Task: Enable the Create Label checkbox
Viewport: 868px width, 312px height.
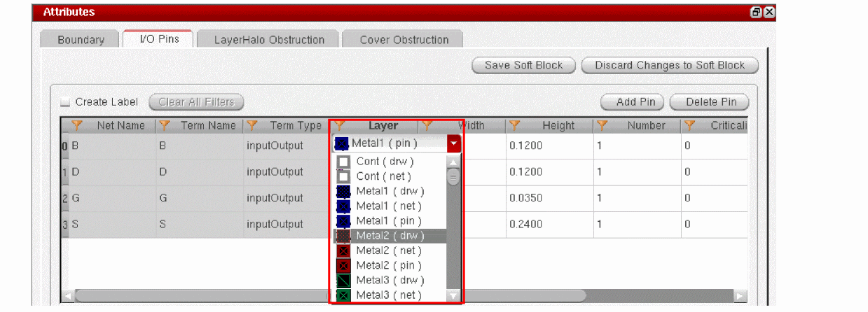Action: (65, 102)
